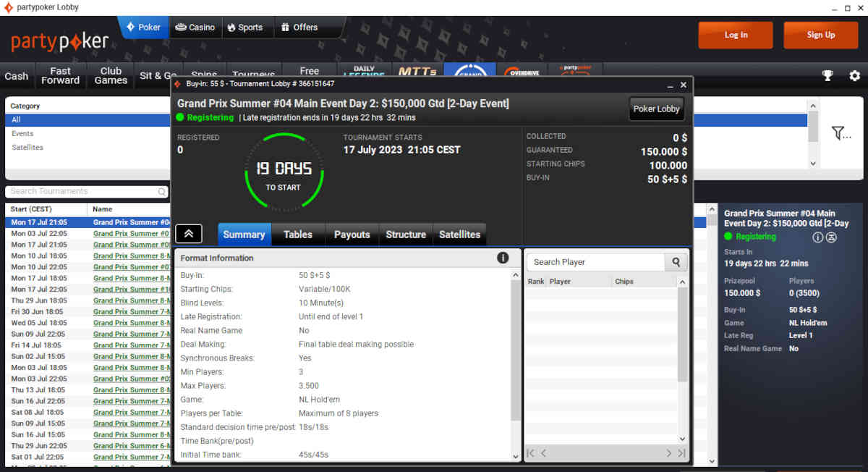
Task: Open the Thu 29 Jun 18:05 tournament link
Action: tap(131, 300)
